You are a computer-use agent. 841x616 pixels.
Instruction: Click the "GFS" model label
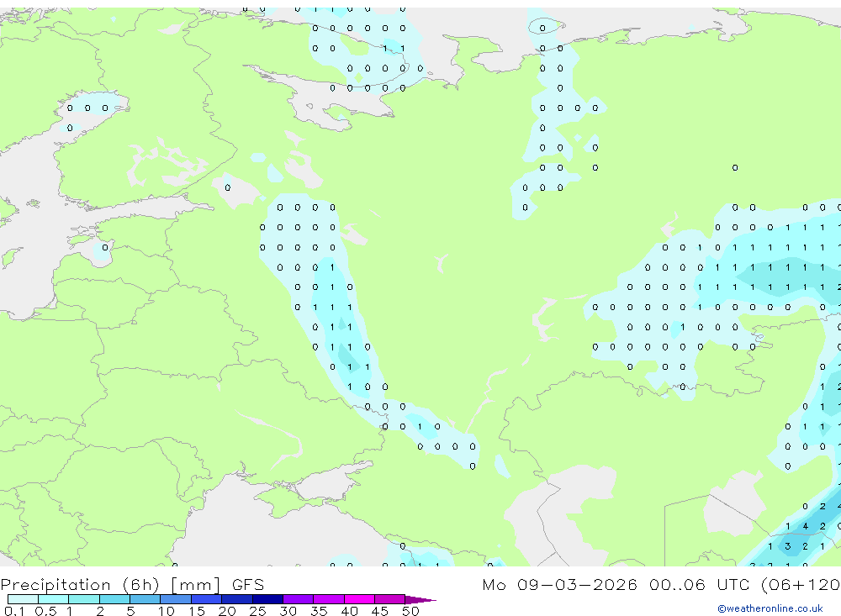pyautogui.click(x=248, y=584)
